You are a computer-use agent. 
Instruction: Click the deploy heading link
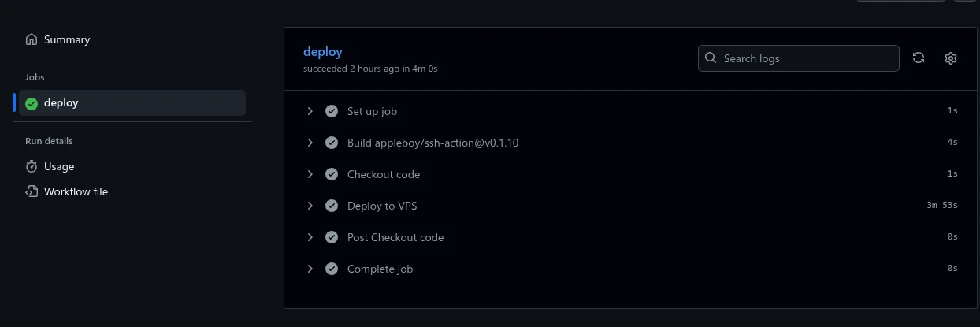(x=323, y=52)
